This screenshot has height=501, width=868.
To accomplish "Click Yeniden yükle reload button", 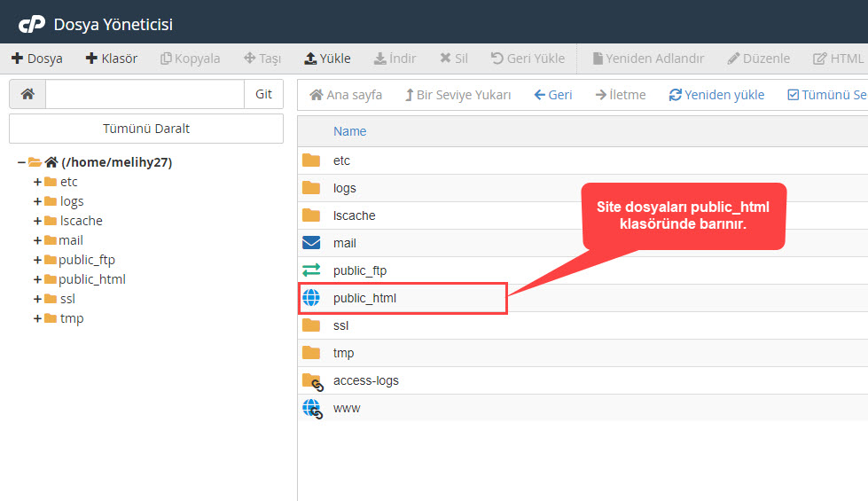I will [716, 95].
